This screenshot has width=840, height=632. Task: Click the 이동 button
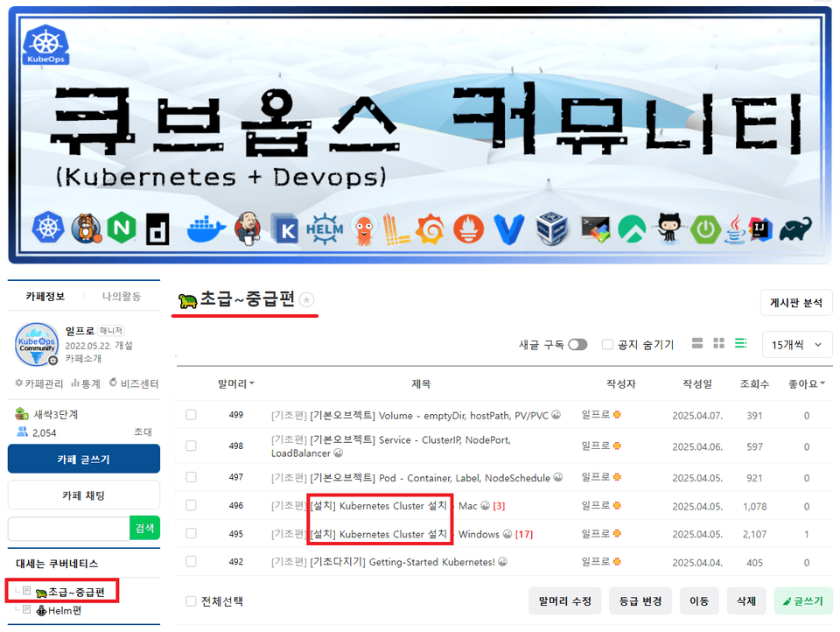pyautogui.click(x=699, y=601)
